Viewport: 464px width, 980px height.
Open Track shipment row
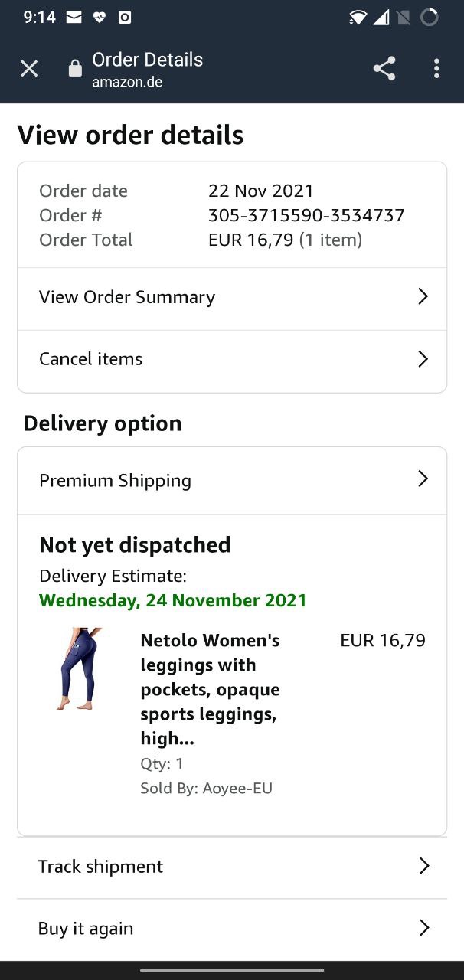232,867
